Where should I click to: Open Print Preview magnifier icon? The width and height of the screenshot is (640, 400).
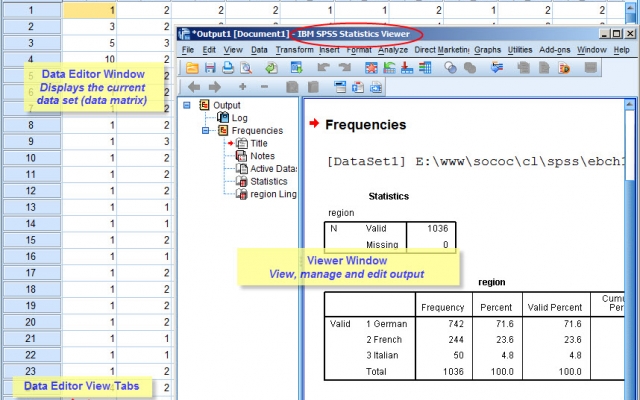(x=246, y=67)
